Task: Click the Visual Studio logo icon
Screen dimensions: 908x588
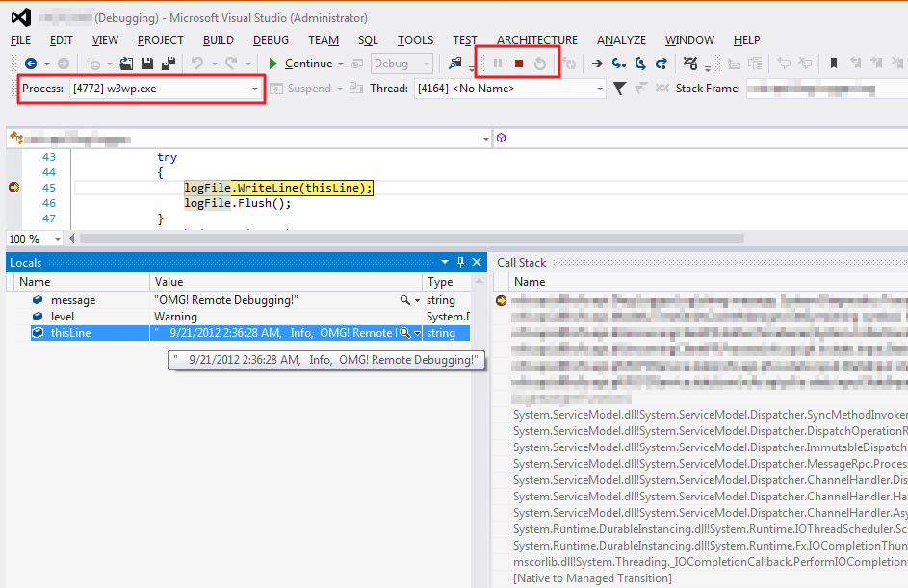Action: [21, 17]
